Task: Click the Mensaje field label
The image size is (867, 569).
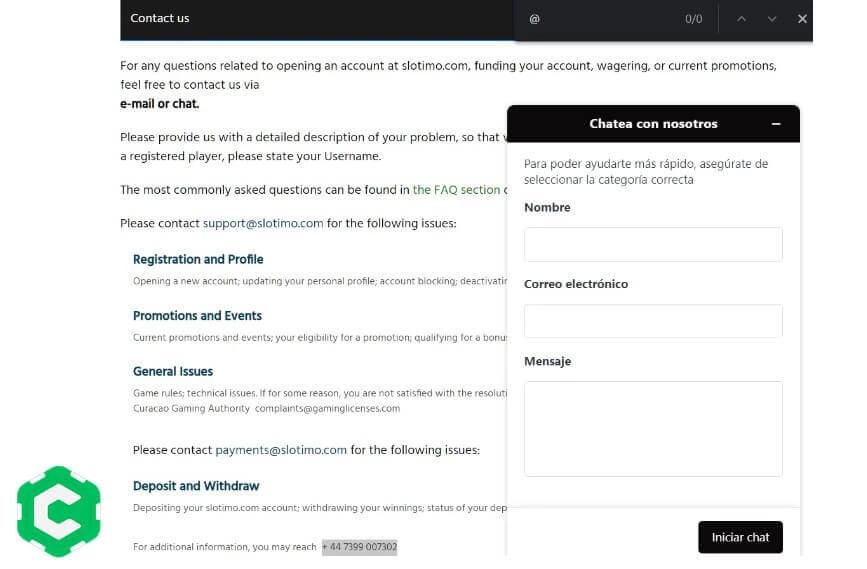Action: (x=547, y=361)
